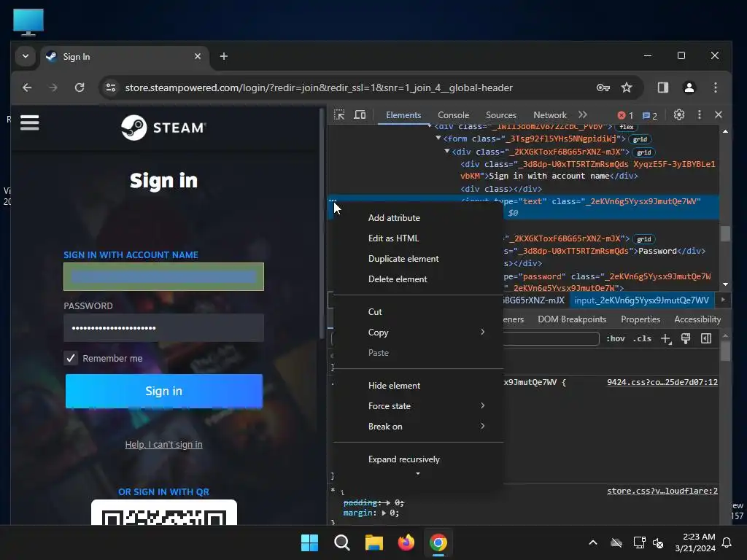Collapse the form element triangle
This screenshot has height=560, width=747.
click(438, 138)
